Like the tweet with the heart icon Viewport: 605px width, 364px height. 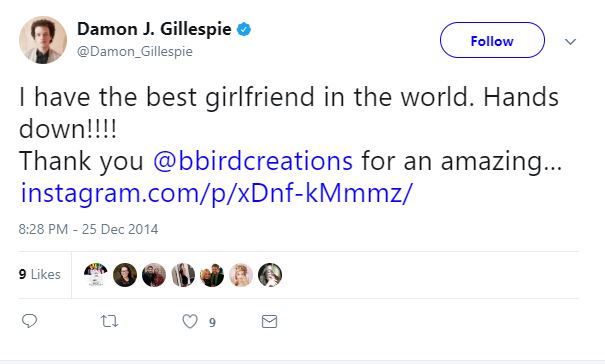190,321
